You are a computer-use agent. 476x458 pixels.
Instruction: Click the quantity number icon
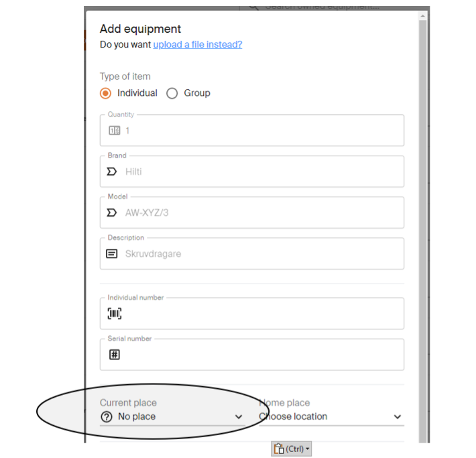click(x=115, y=131)
